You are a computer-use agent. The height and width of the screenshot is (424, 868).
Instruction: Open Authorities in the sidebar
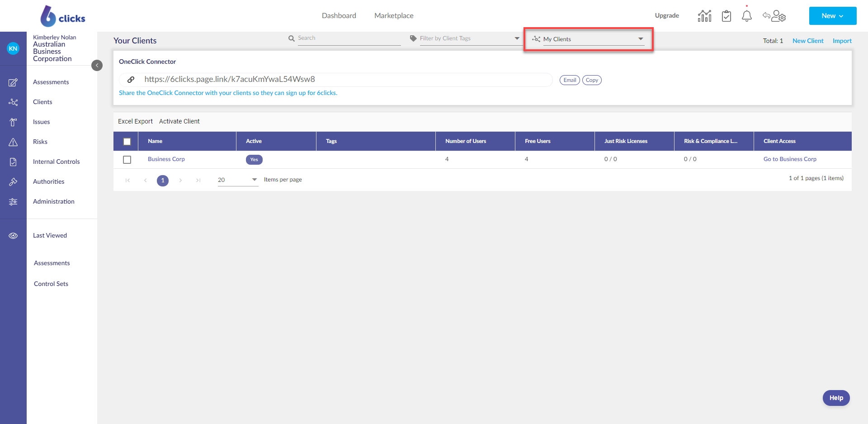coord(49,182)
